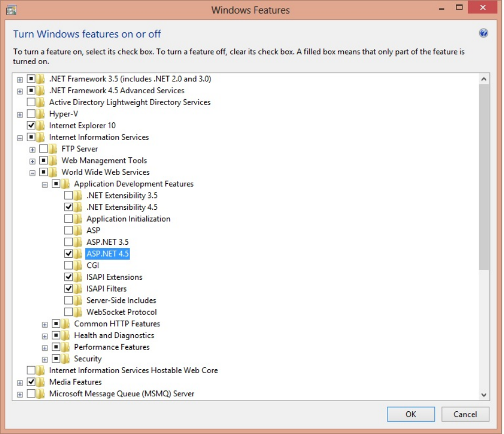504x434 pixels.
Task: Enable the CGI checkbox
Action: point(69,265)
